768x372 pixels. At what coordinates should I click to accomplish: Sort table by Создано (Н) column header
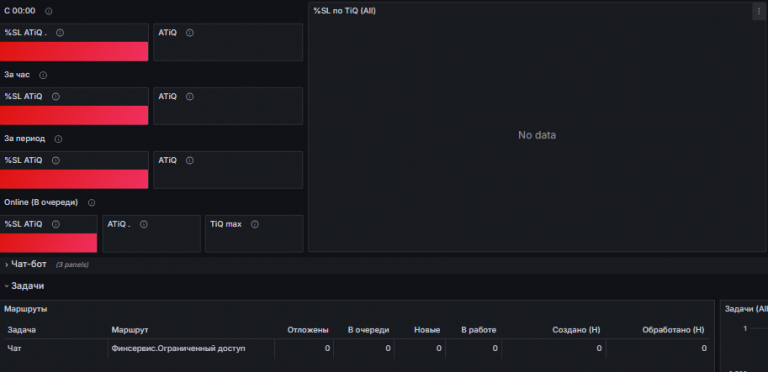click(x=576, y=330)
